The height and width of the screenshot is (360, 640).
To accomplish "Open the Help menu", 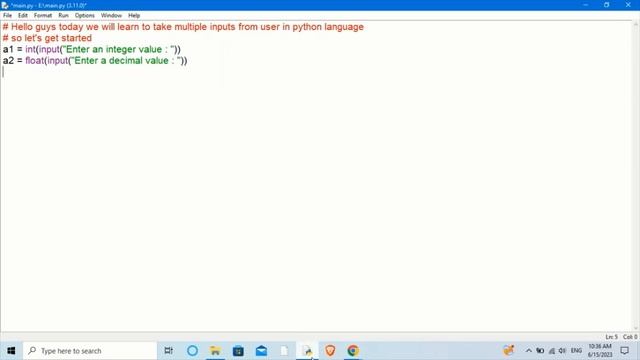I will tap(134, 16).
